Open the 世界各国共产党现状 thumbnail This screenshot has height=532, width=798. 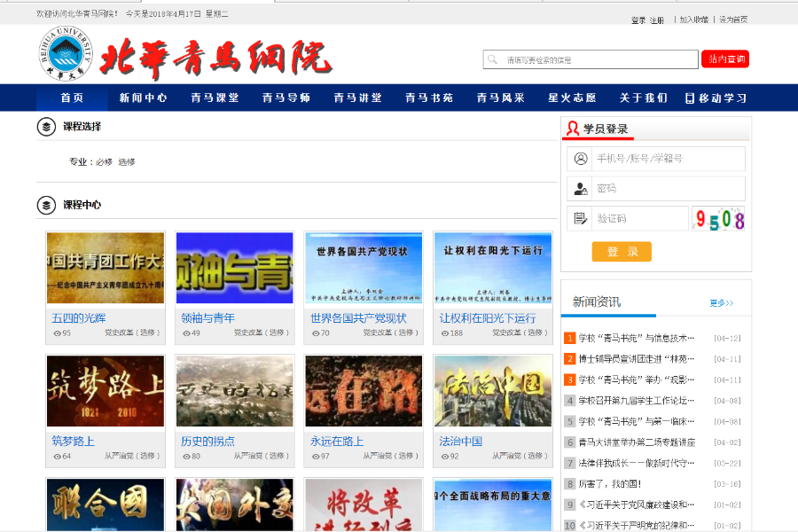point(364,268)
